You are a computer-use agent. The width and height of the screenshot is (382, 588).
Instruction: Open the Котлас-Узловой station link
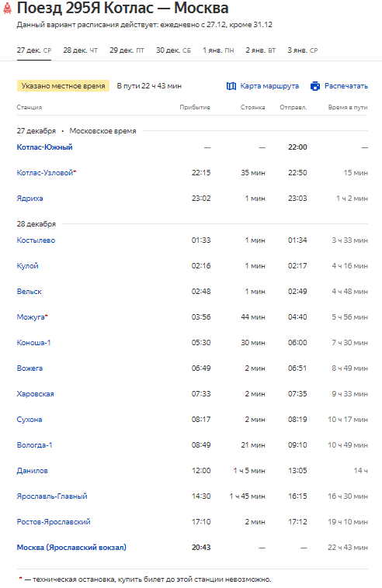click(x=45, y=173)
